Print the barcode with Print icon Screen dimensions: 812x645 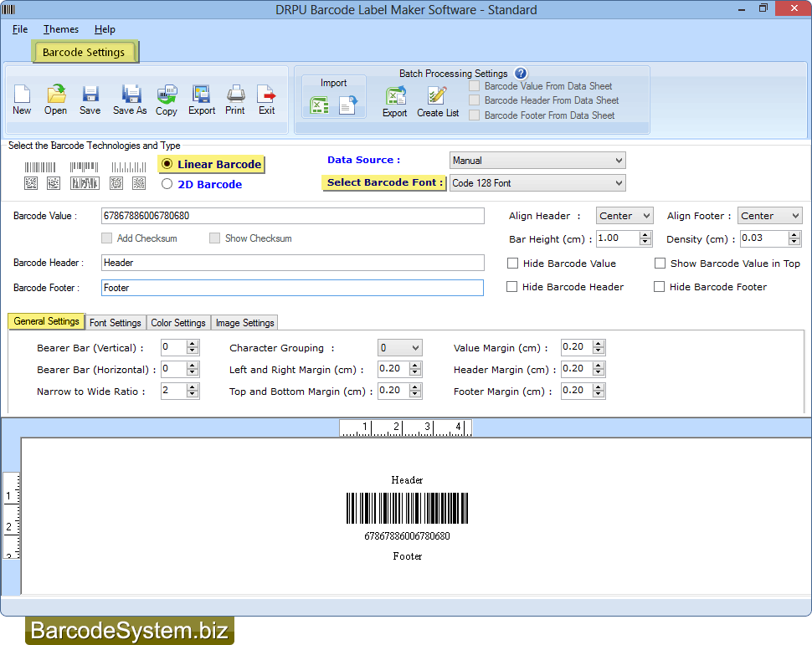[x=235, y=94]
